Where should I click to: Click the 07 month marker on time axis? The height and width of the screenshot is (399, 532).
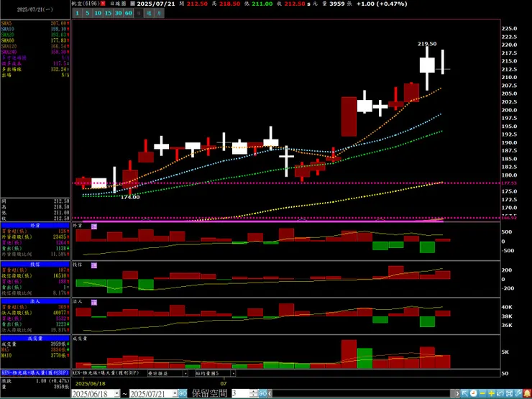tap(224, 384)
